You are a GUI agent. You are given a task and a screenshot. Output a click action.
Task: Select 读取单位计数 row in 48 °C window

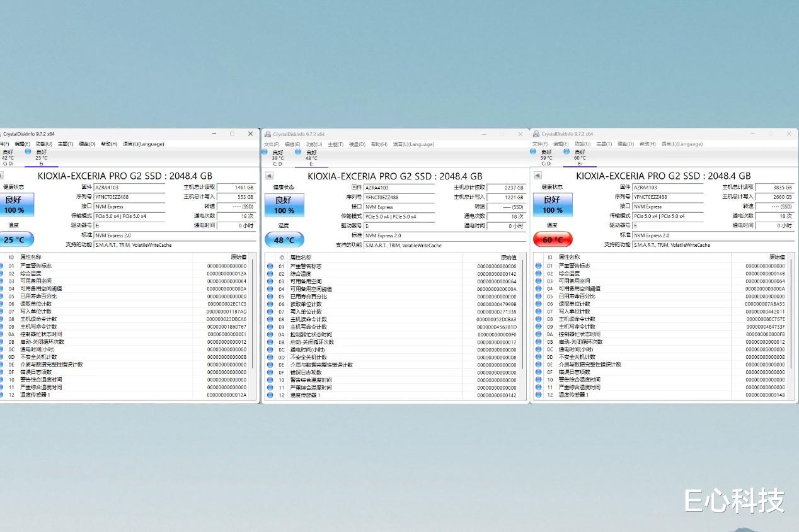click(393, 304)
